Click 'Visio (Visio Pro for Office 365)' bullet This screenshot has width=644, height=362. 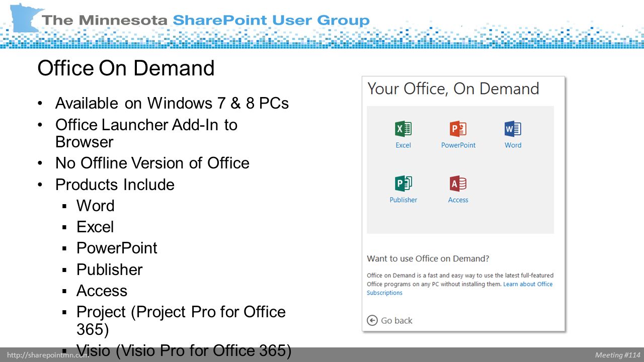click(x=184, y=350)
